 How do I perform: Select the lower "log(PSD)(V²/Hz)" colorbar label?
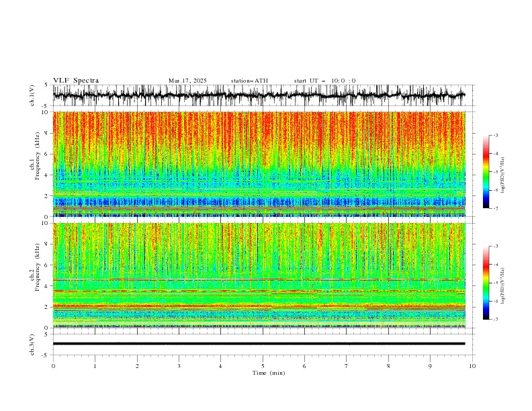coord(502,285)
